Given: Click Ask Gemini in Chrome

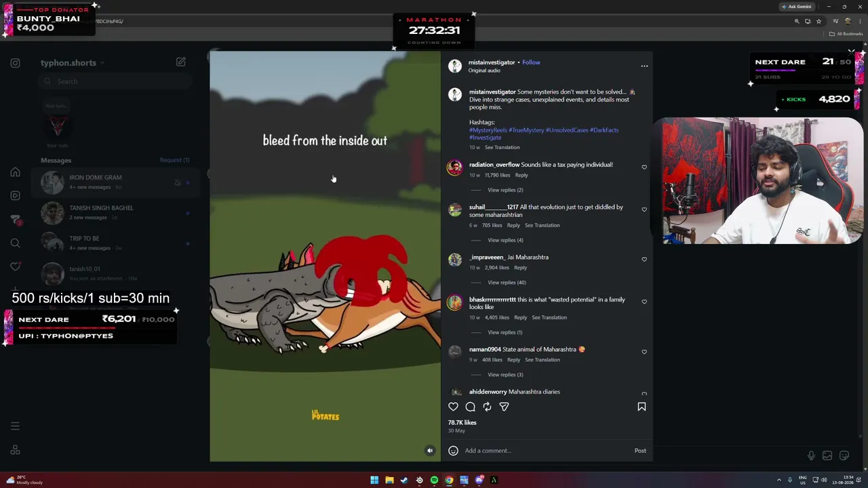Looking at the screenshot, I should 796,7.
